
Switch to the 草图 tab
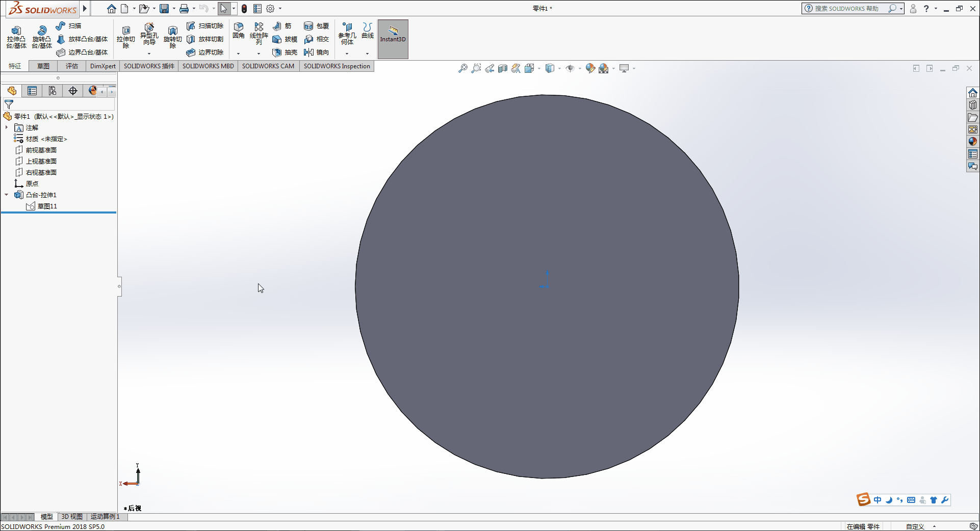(43, 66)
